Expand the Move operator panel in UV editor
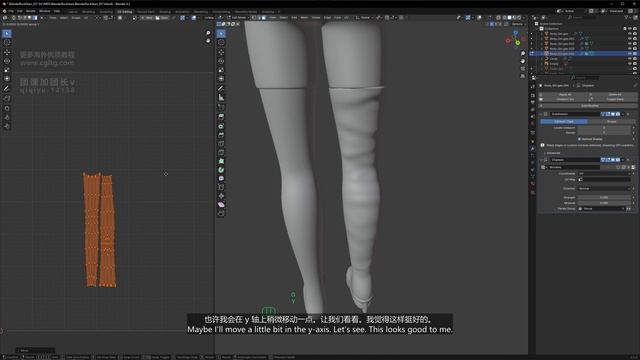Viewport: 640px width, 360px height. click(35, 350)
